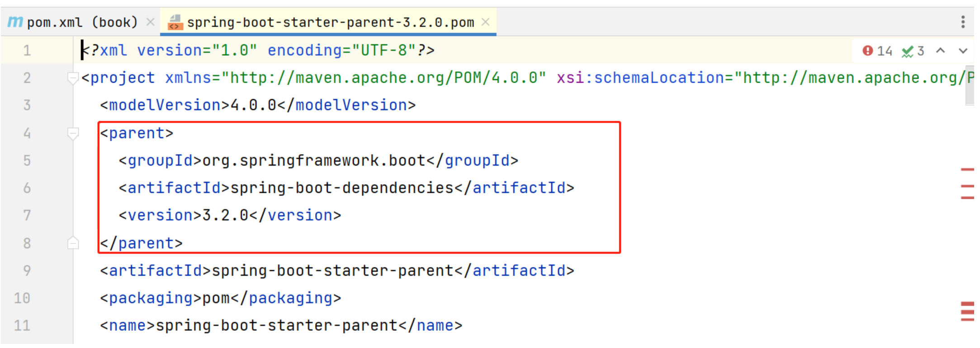Screen dimensions: 980x348
Task: Click the opening parent tag on line 4
Action: (137, 133)
